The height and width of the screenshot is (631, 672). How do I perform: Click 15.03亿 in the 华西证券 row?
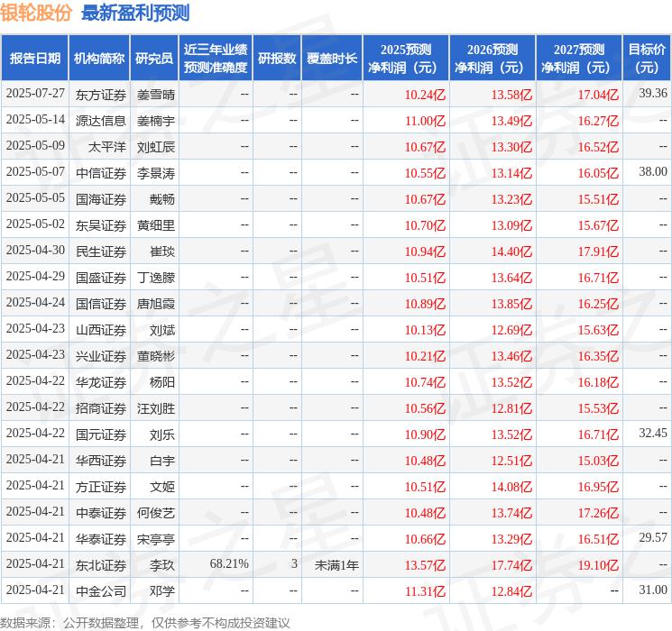598,461
